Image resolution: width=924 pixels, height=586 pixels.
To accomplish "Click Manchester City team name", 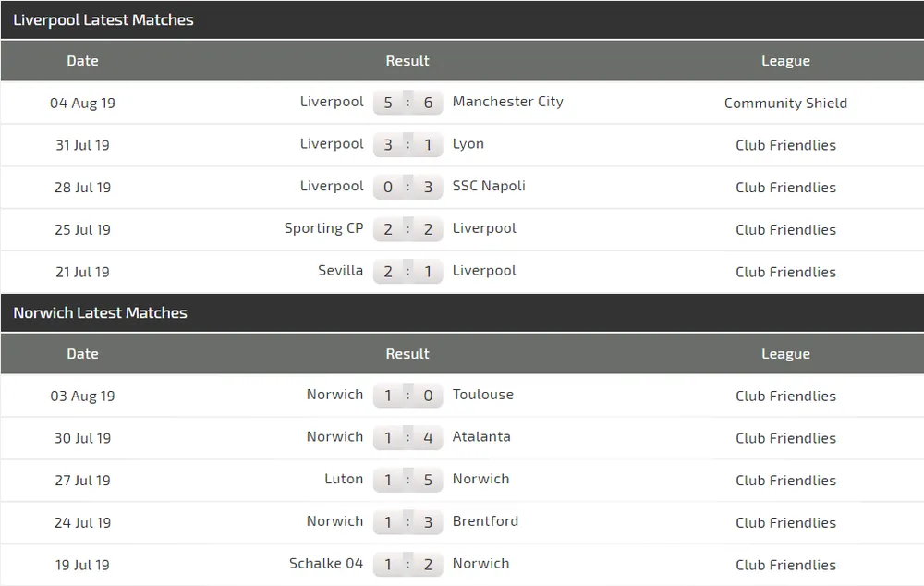I will coord(507,102).
